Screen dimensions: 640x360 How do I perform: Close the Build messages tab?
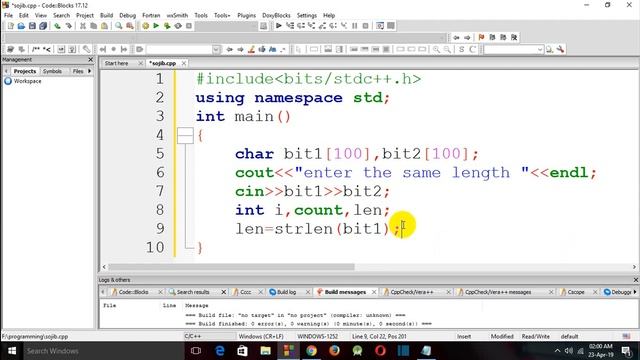click(374, 292)
